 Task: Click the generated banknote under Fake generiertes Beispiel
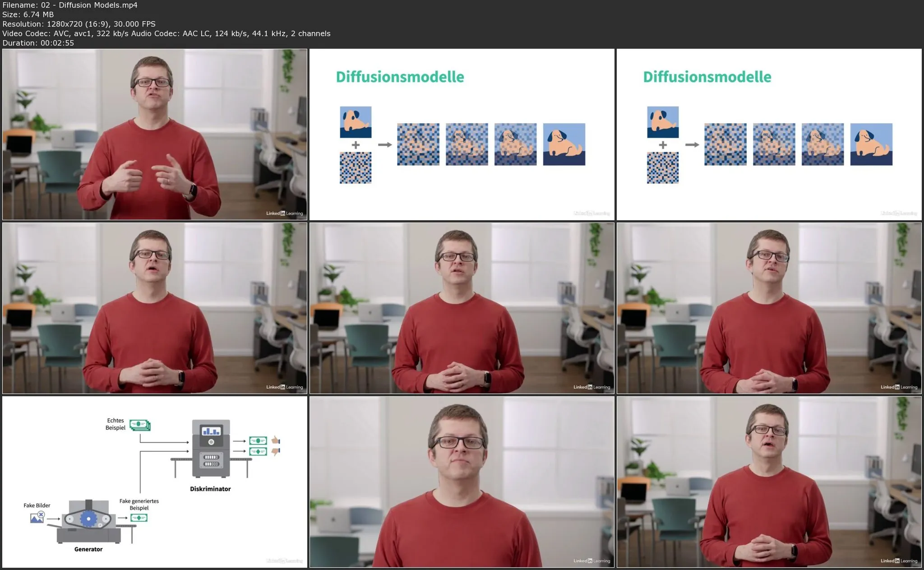[x=139, y=518]
